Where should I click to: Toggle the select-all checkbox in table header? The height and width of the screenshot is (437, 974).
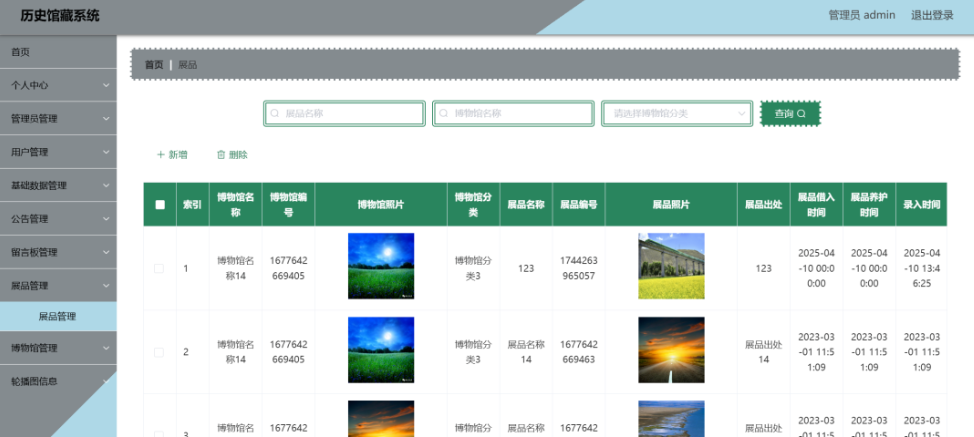point(160,204)
